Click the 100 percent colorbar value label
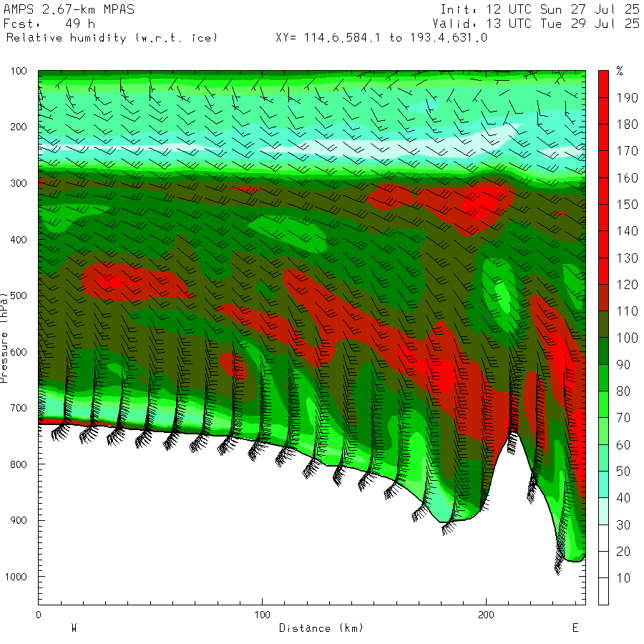This screenshot has width=644, height=644. point(627,338)
